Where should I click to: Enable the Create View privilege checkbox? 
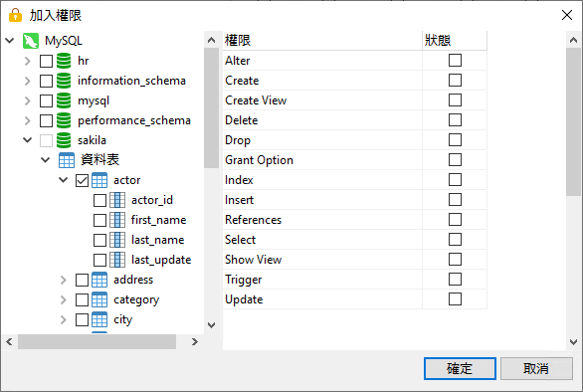(x=455, y=100)
